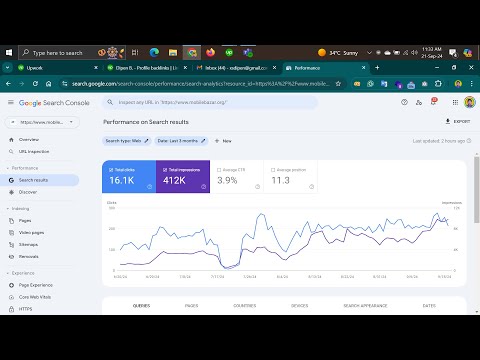Click the Export button
The image size is (480, 360).
tap(458, 121)
